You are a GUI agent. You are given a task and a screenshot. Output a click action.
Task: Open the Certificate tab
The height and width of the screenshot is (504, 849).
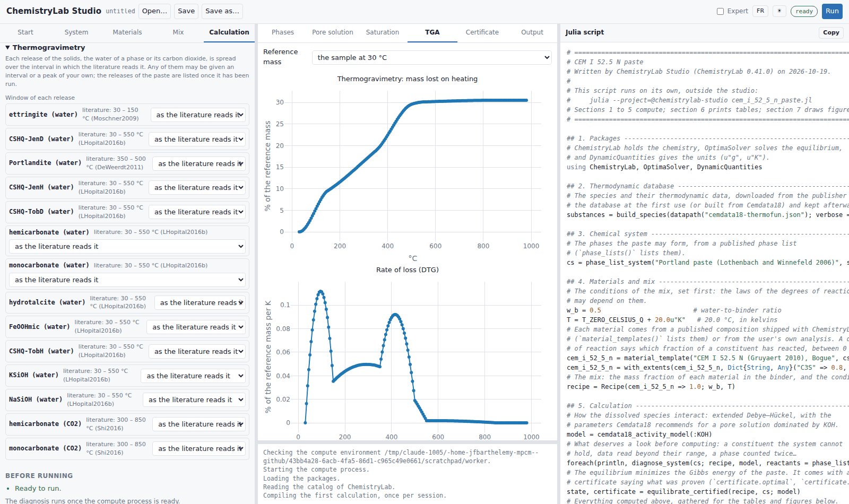click(482, 32)
